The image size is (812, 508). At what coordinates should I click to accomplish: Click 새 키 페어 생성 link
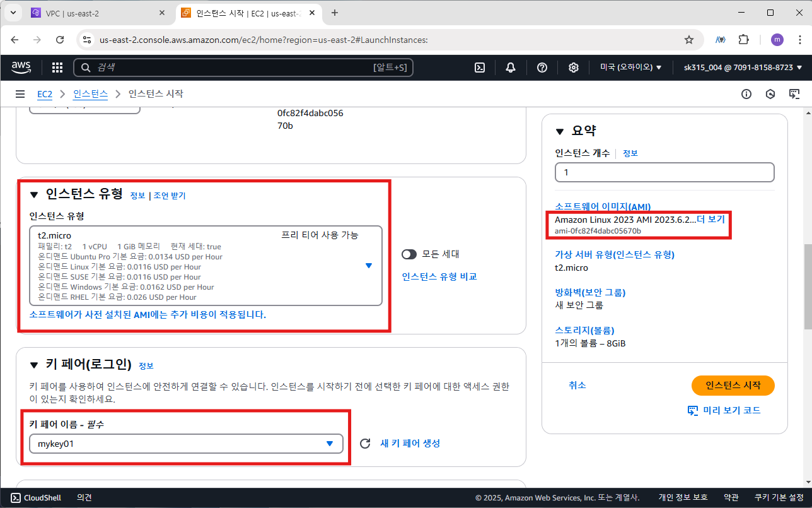(x=410, y=443)
